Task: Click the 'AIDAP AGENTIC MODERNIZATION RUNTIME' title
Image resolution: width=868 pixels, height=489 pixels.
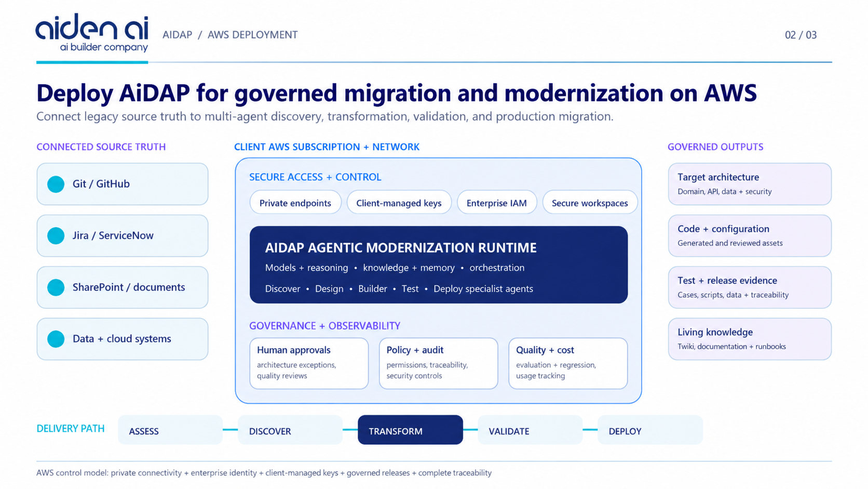Action: 401,248
